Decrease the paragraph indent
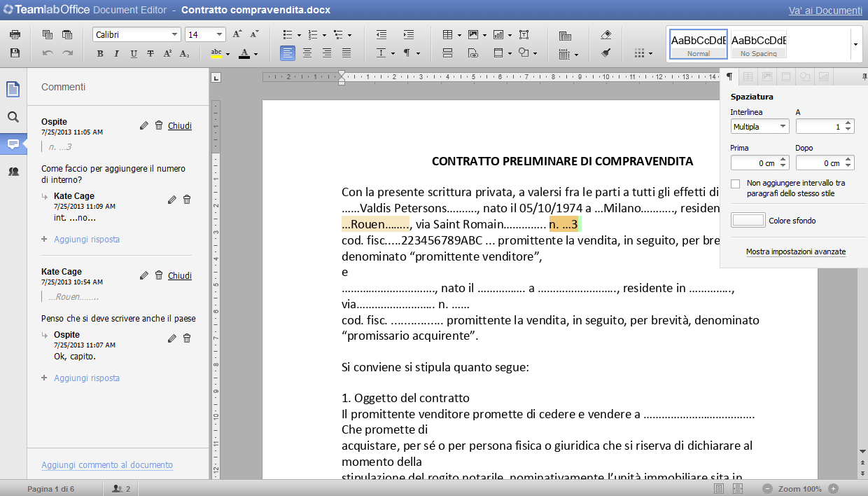Image resolution: width=868 pixels, height=496 pixels. [x=381, y=34]
